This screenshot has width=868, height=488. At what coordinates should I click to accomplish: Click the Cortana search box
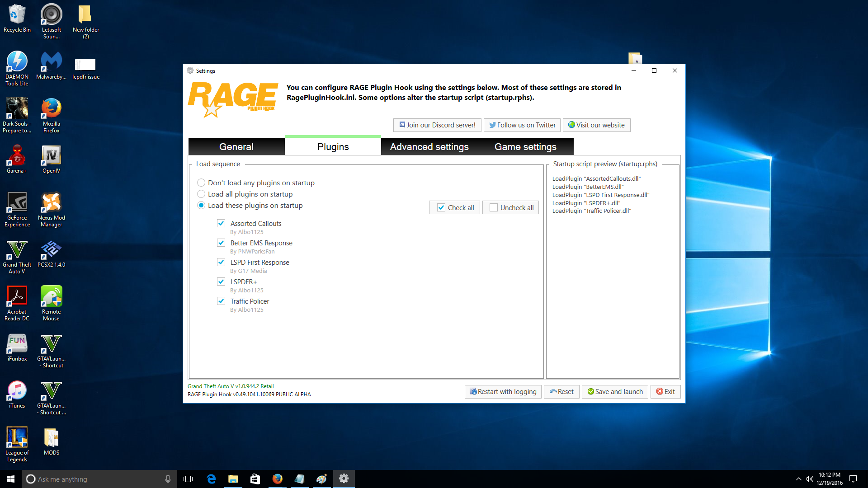click(x=99, y=479)
